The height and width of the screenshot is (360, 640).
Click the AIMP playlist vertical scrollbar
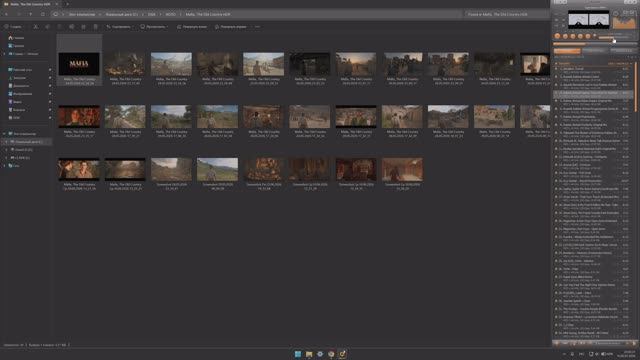[x=635, y=88]
